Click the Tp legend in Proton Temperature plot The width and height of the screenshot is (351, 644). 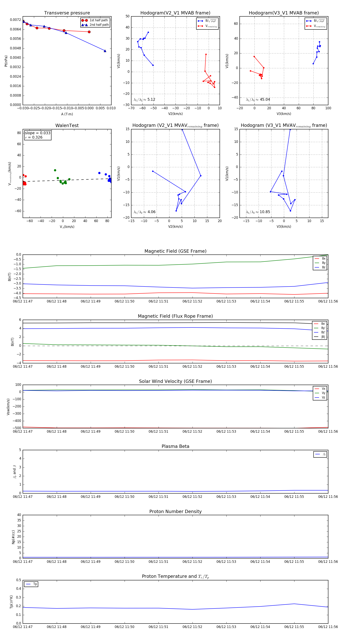31,584
